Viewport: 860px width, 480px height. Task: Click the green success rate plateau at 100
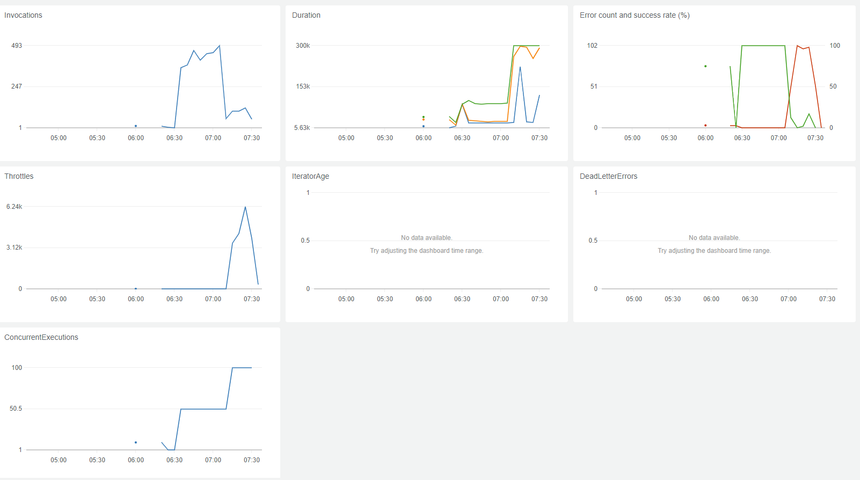(x=762, y=46)
